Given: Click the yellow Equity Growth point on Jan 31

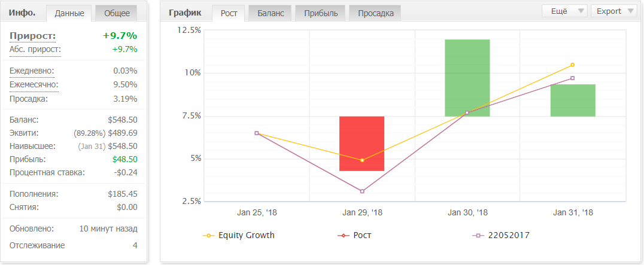Looking at the screenshot, I should click(x=573, y=65).
